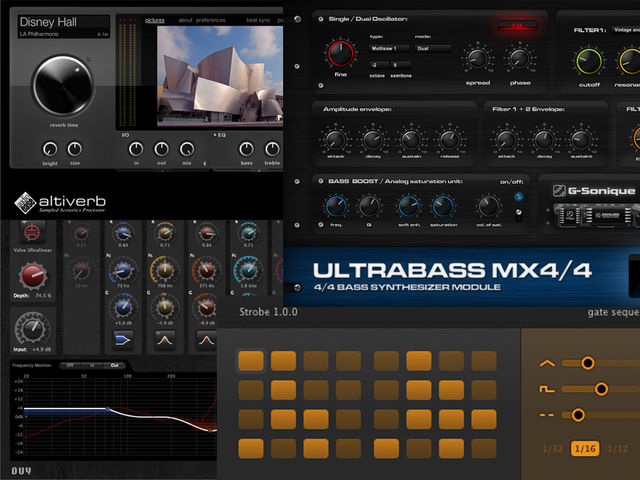Click the red UltraBass display readout

click(517, 25)
